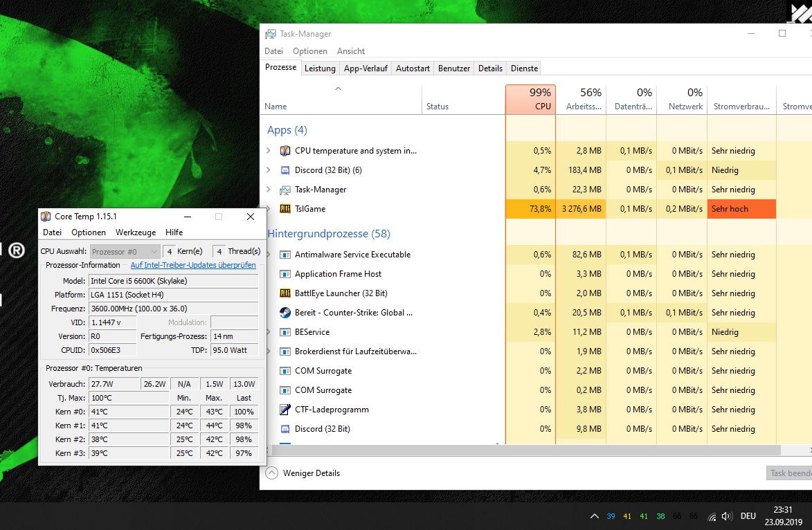812x530 pixels.
Task: Open the Datei menu in Core Temp
Action: click(x=53, y=232)
